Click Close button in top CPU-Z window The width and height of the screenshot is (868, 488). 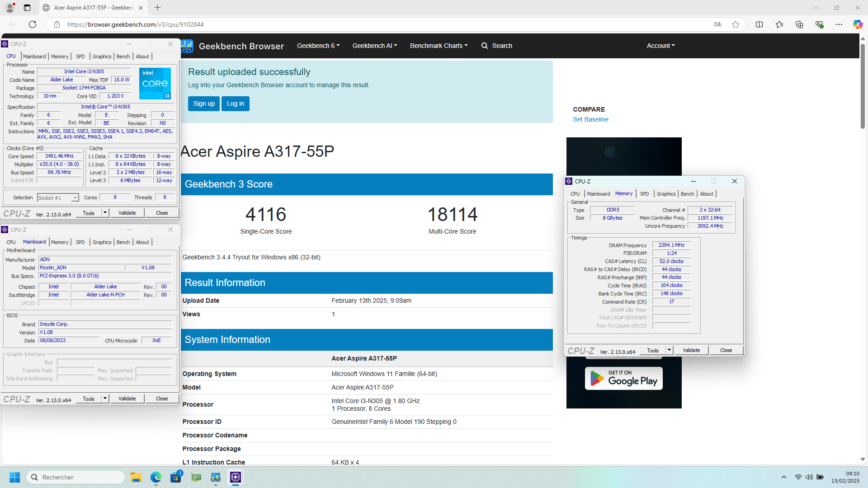(x=162, y=213)
